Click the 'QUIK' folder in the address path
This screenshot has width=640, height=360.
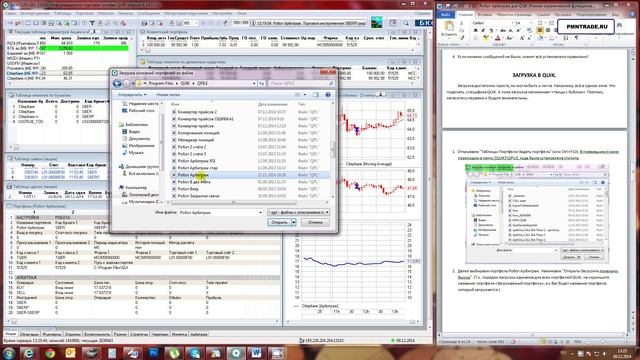click(185, 83)
